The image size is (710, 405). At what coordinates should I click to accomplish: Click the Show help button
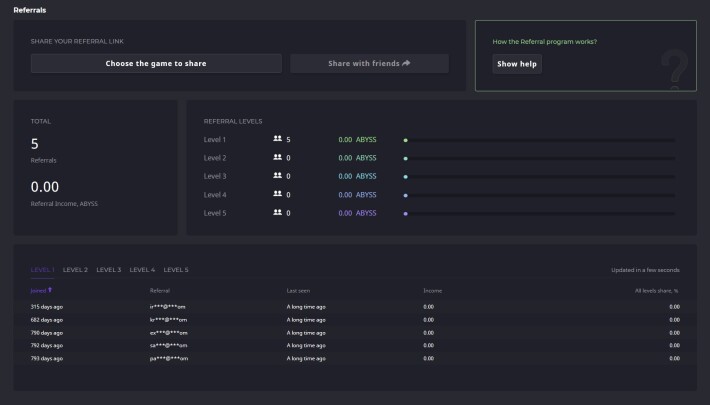click(517, 64)
